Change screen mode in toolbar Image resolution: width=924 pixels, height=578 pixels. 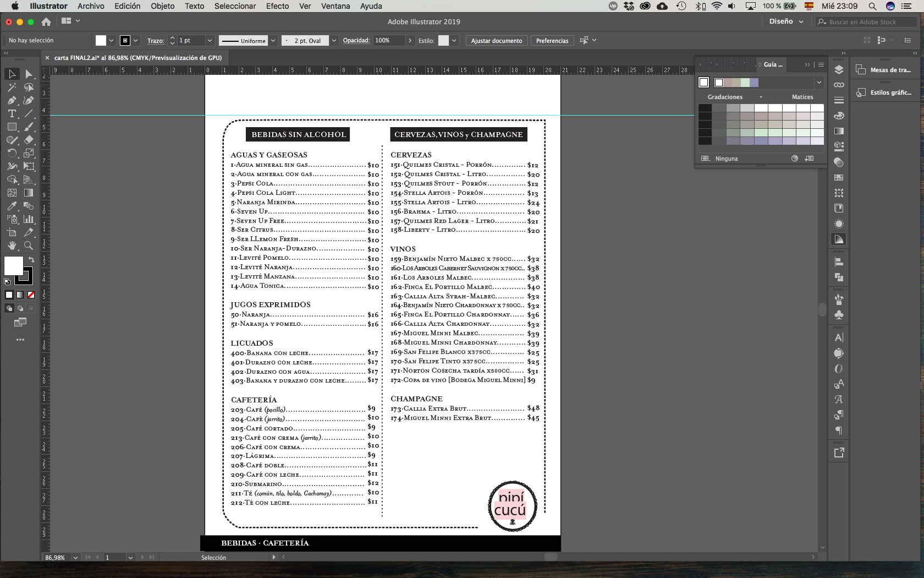coord(20,322)
